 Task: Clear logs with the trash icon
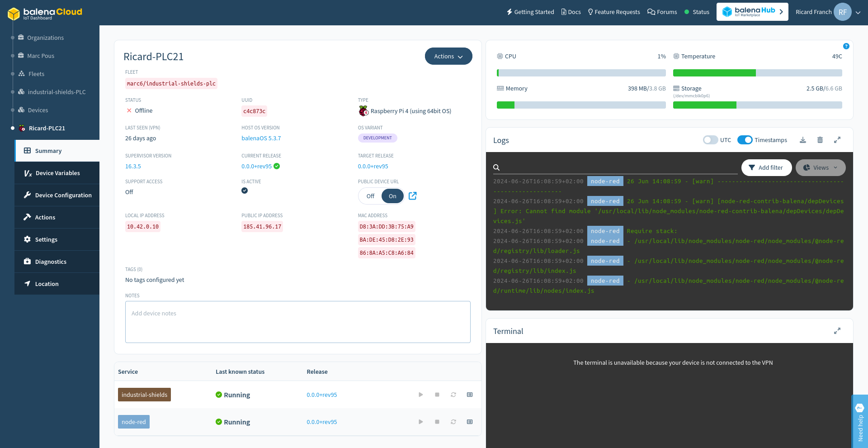(820, 140)
